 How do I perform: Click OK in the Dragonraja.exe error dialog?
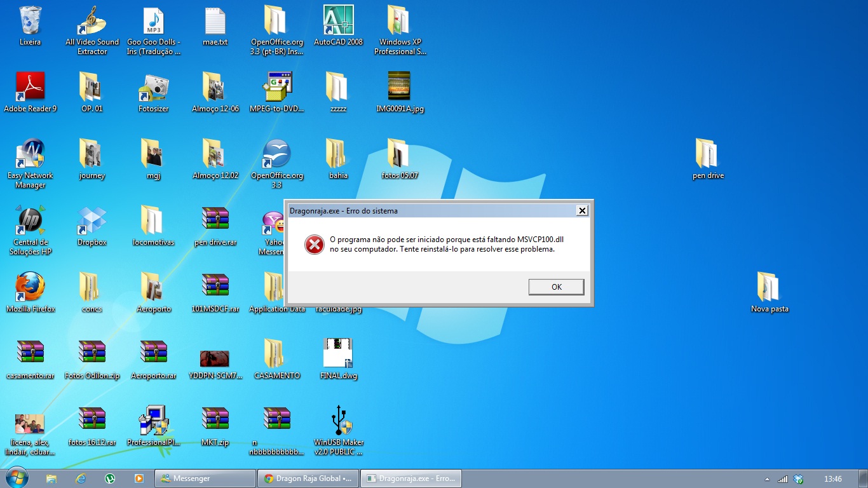(x=556, y=287)
